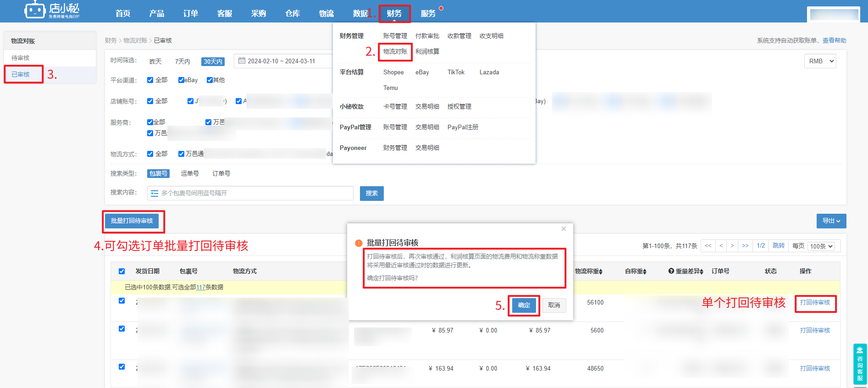This screenshot has width=868, height=388.
Task: Toggle the 其他 platform channel checkbox
Action: [x=210, y=80]
